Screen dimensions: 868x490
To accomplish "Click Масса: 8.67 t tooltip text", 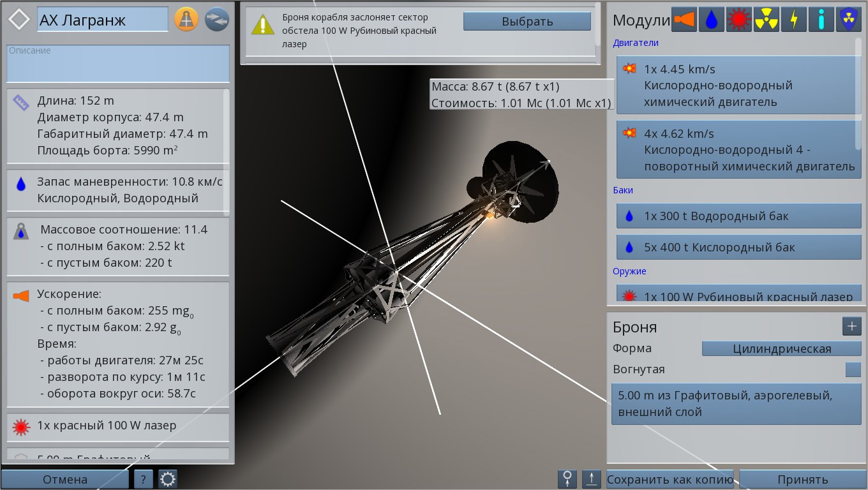I will click(495, 87).
